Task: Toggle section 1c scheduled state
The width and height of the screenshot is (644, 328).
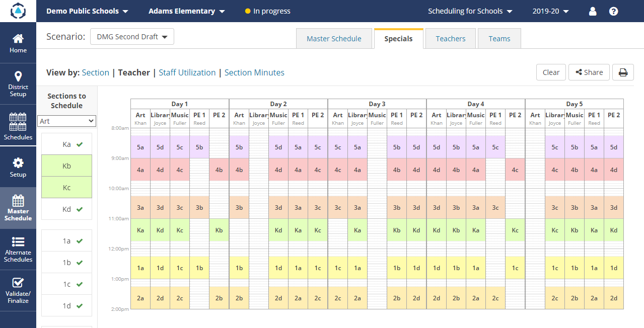Action: (x=66, y=284)
